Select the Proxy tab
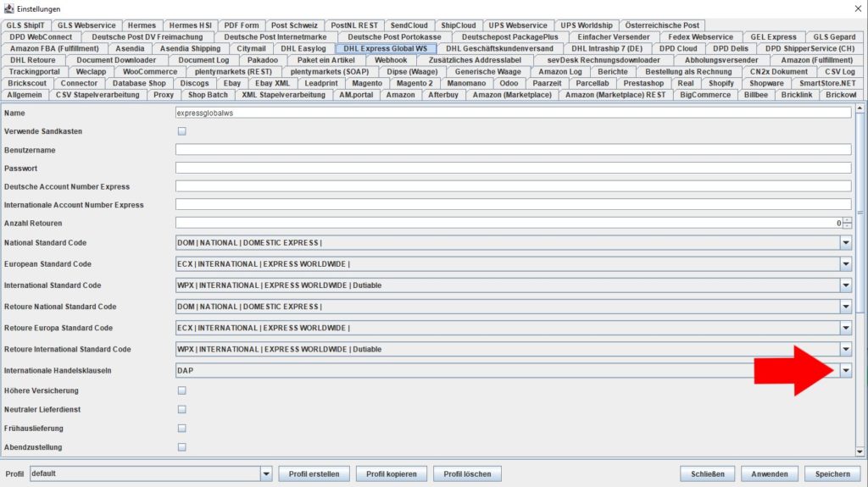 coord(164,95)
